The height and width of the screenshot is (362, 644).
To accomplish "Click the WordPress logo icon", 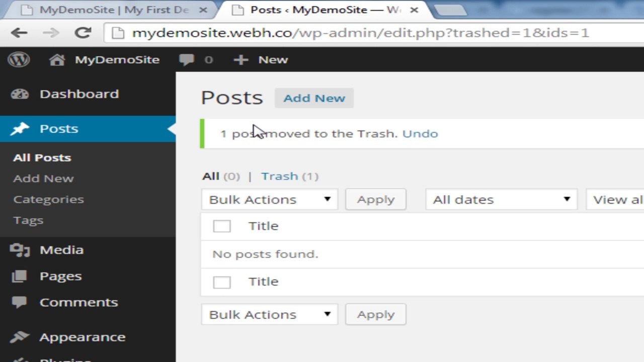I will (19, 60).
